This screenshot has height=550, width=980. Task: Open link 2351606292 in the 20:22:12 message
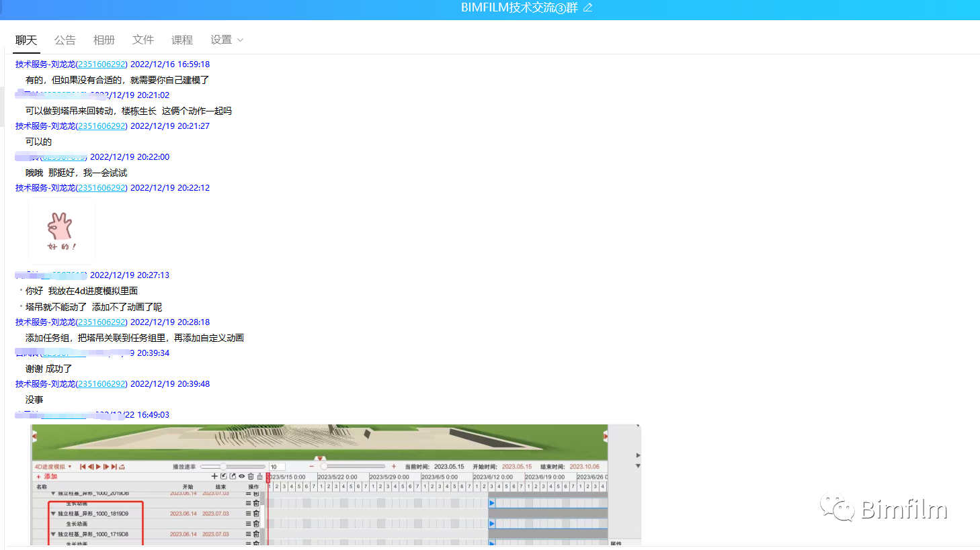pyautogui.click(x=101, y=188)
